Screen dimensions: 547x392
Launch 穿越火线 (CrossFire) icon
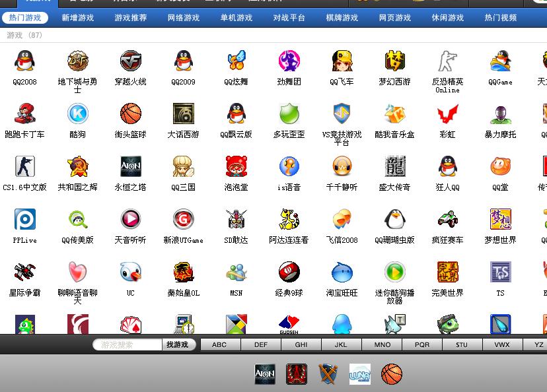tap(130, 61)
